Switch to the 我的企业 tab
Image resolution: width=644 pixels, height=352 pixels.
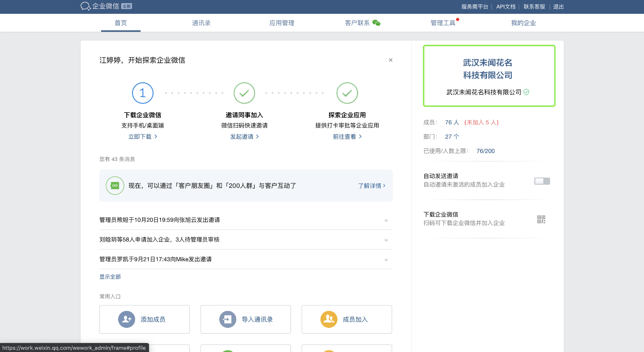tap(524, 23)
